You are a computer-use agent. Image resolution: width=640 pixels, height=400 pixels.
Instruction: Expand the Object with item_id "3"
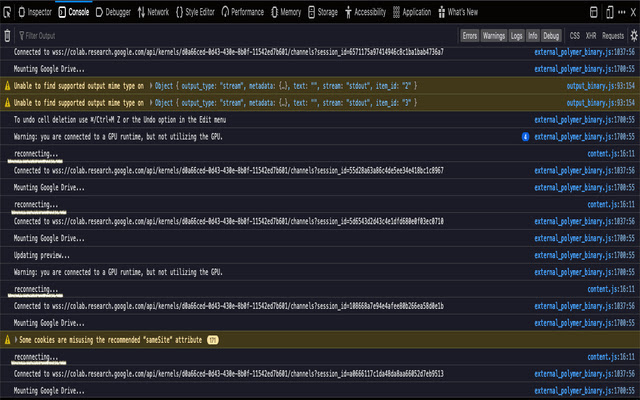pos(151,103)
